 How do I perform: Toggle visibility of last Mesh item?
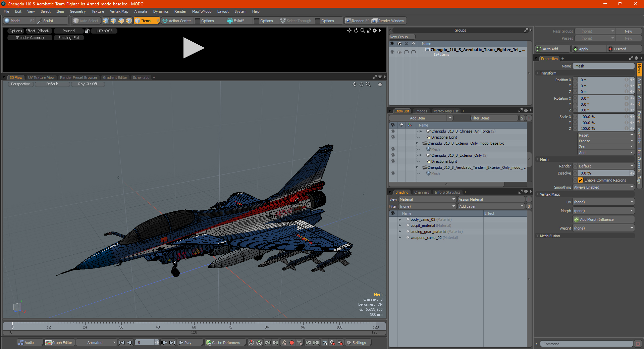coord(393,173)
